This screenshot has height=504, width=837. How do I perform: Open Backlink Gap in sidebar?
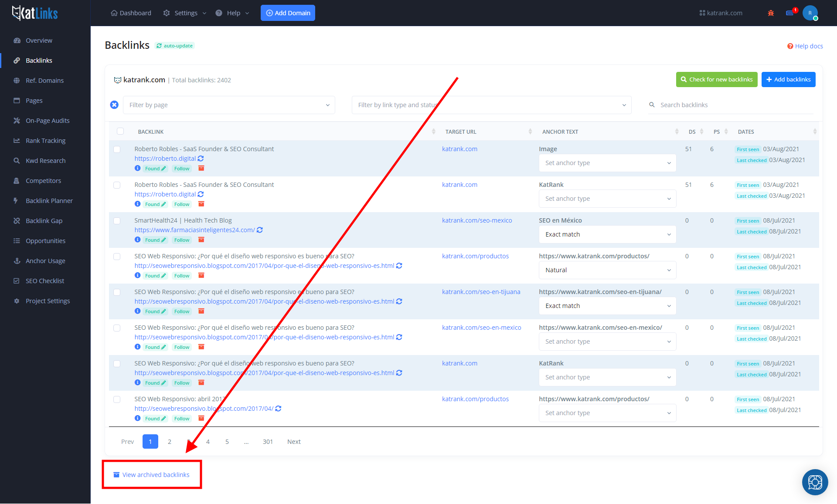(44, 221)
